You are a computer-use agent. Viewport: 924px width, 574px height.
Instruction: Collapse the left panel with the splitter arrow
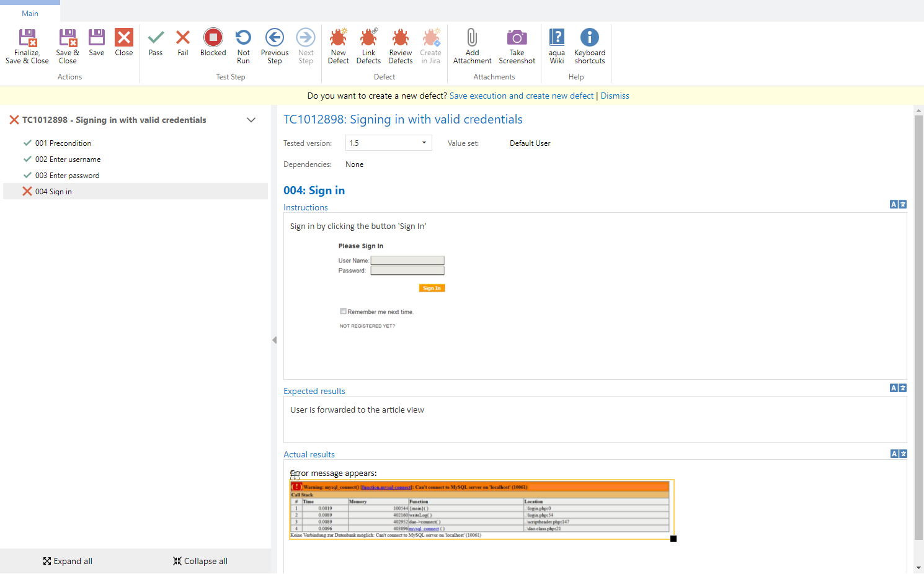(x=274, y=340)
